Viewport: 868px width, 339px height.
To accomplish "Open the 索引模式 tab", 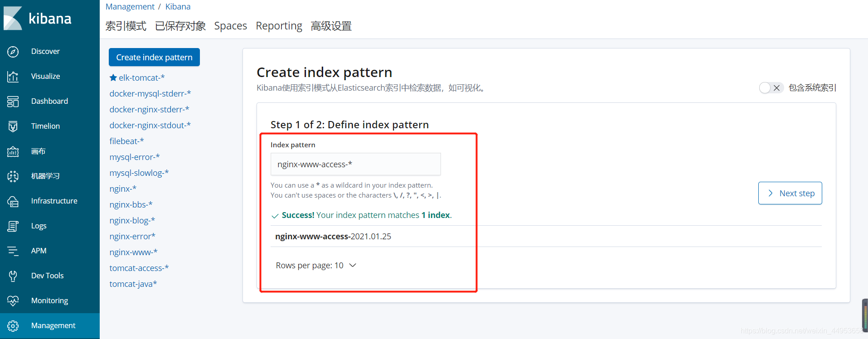I will click(126, 26).
